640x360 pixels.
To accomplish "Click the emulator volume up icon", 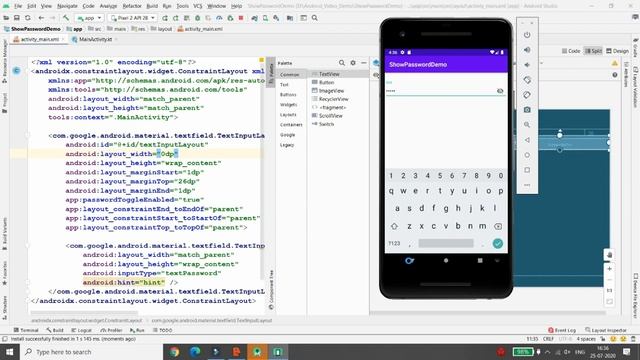I will (527, 50).
